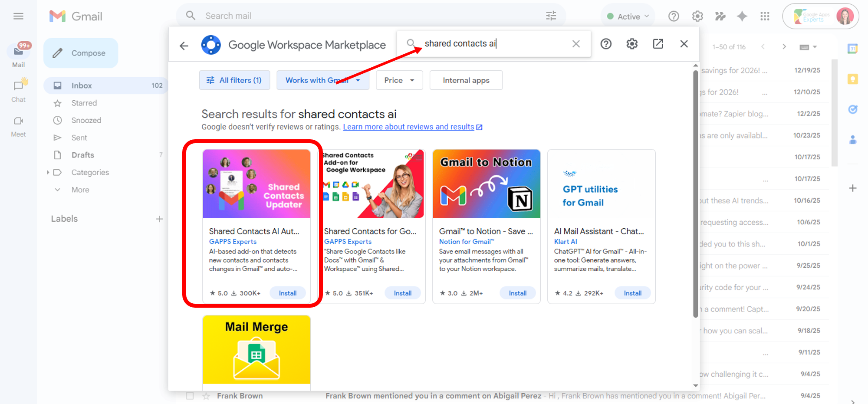
Task: Open the Active status dropdown
Action: pyautogui.click(x=628, y=16)
